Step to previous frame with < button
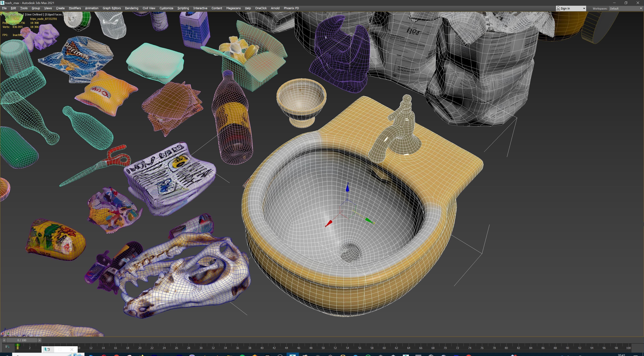 tap(4, 340)
